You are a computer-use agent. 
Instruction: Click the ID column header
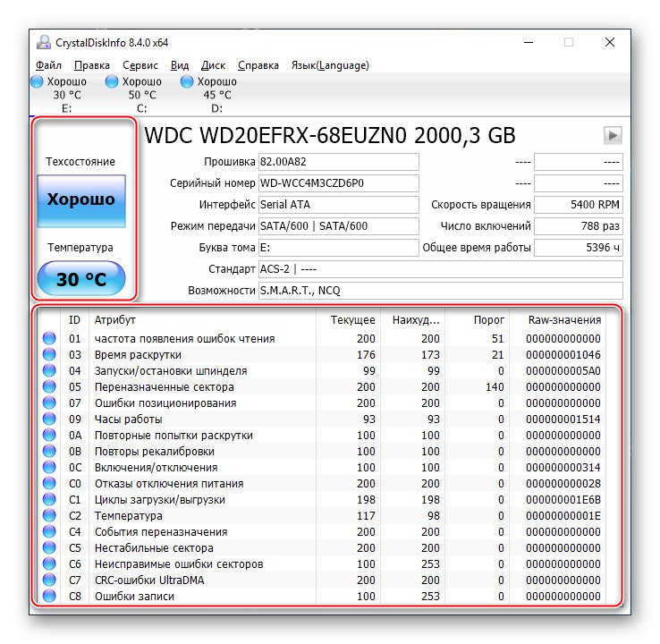click(x=74, y=320)
